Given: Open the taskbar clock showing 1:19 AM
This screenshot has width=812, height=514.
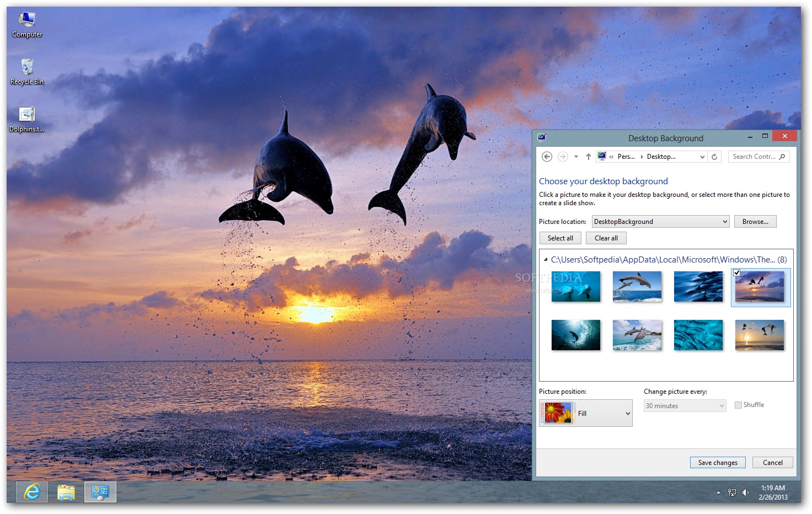Looking at the screenshot, I should pyautogui.click(x=773, y=492).
